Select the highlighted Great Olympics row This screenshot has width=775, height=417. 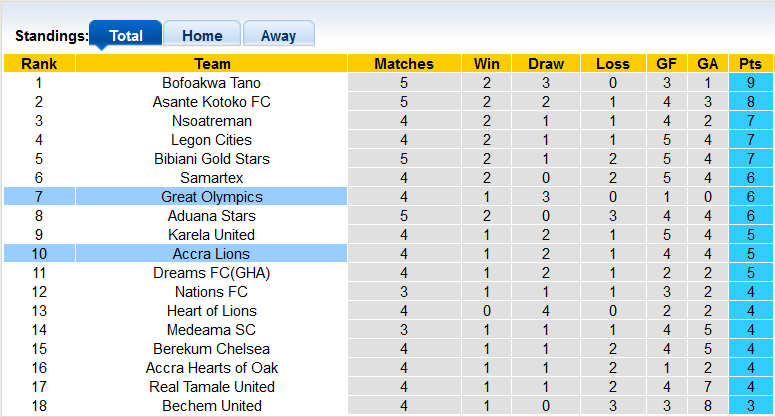click(x=212, y=197)
